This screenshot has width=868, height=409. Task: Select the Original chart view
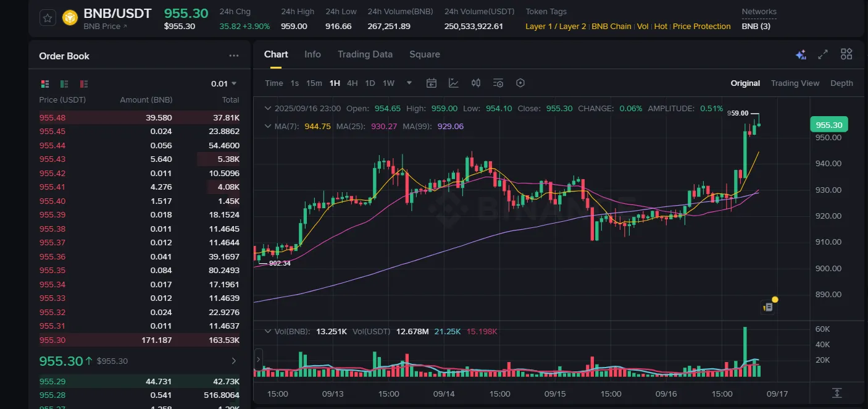point(745,83)
